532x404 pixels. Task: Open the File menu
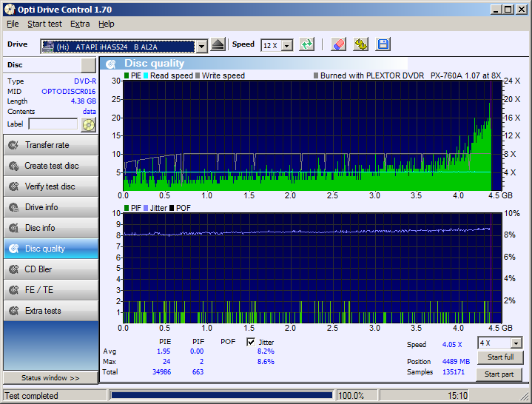pos(13,24)
